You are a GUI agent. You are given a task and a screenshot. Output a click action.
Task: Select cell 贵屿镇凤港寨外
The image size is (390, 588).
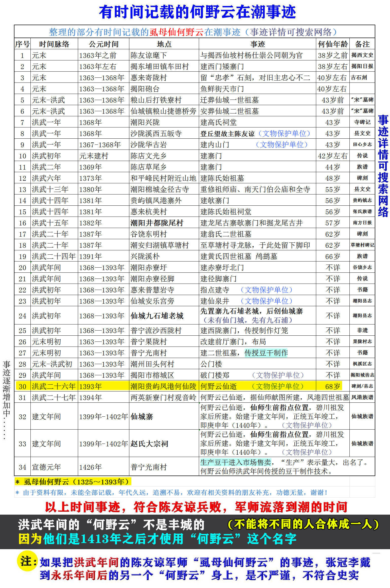(x=164, y=200)
